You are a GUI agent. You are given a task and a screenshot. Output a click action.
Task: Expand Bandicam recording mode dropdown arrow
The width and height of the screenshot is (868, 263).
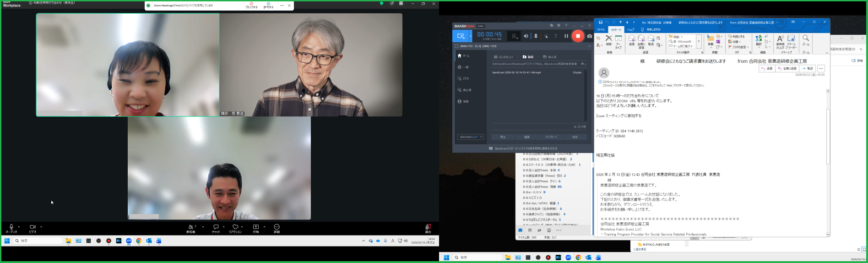point(470,36)
